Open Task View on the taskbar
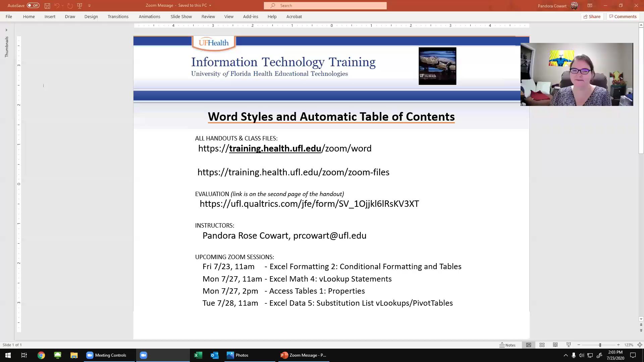This screenshot has height=362, width=644. point(24,355)
